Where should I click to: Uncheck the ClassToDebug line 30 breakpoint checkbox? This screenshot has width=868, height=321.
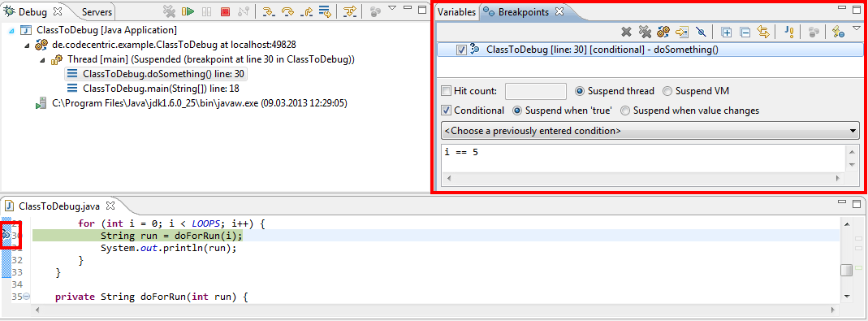click(462, 50)
